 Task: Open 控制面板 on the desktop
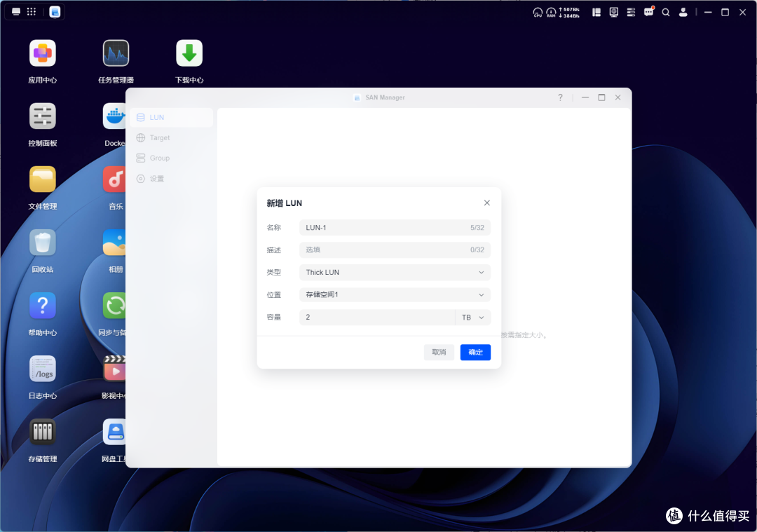pos(43,116)
